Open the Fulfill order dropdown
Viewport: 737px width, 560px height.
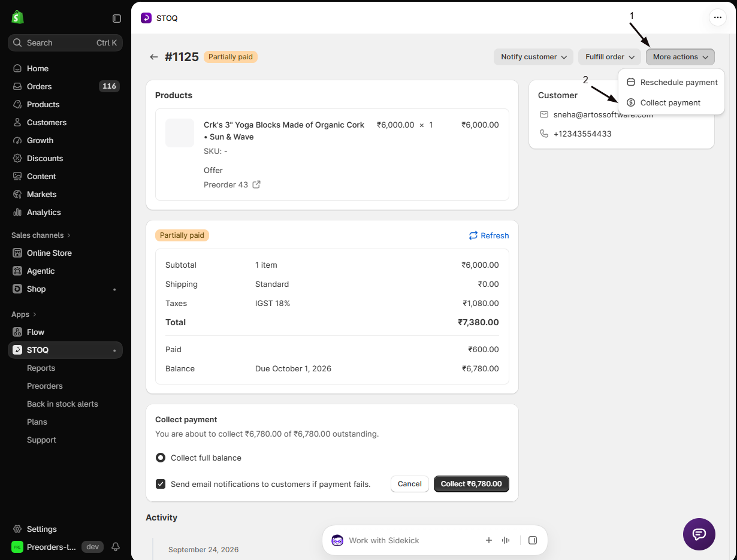610,57
